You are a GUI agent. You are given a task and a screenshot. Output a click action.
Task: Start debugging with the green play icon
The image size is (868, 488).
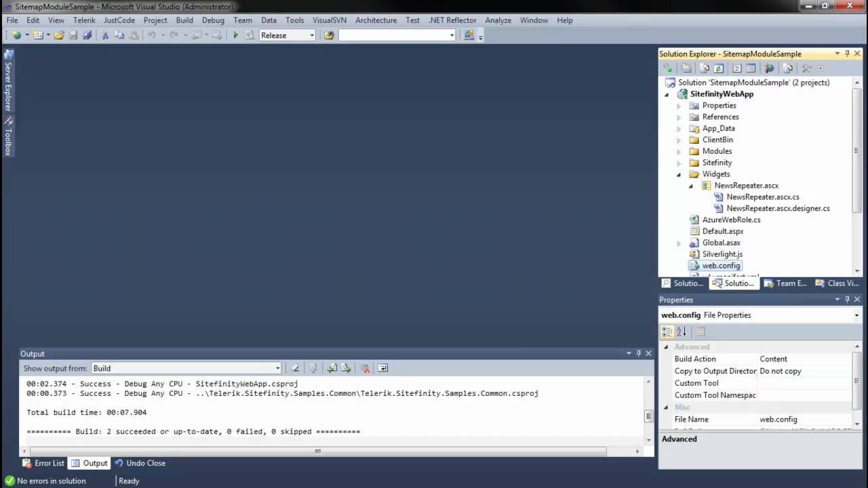coord(235,35)
